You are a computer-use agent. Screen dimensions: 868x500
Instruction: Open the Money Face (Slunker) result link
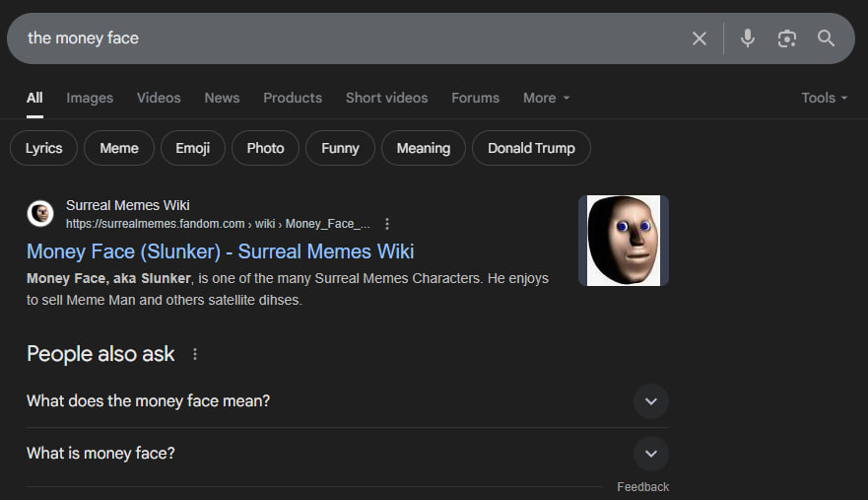(x=221, y=251)
